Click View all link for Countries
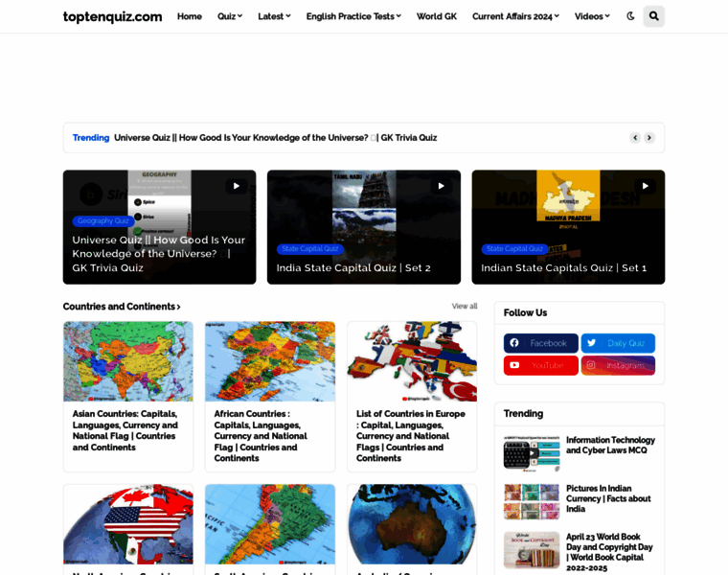 pyautogui.click(x=464, y=307)
